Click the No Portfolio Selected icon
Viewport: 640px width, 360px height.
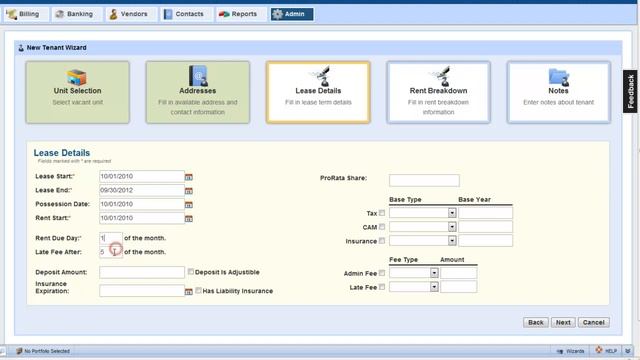point(19,351)
